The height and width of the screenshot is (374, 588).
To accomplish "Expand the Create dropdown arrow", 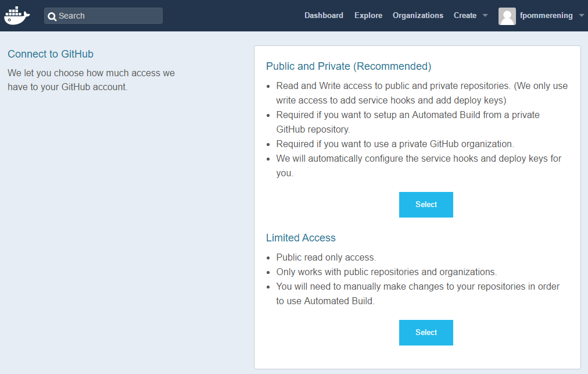I will click(485, 15).
